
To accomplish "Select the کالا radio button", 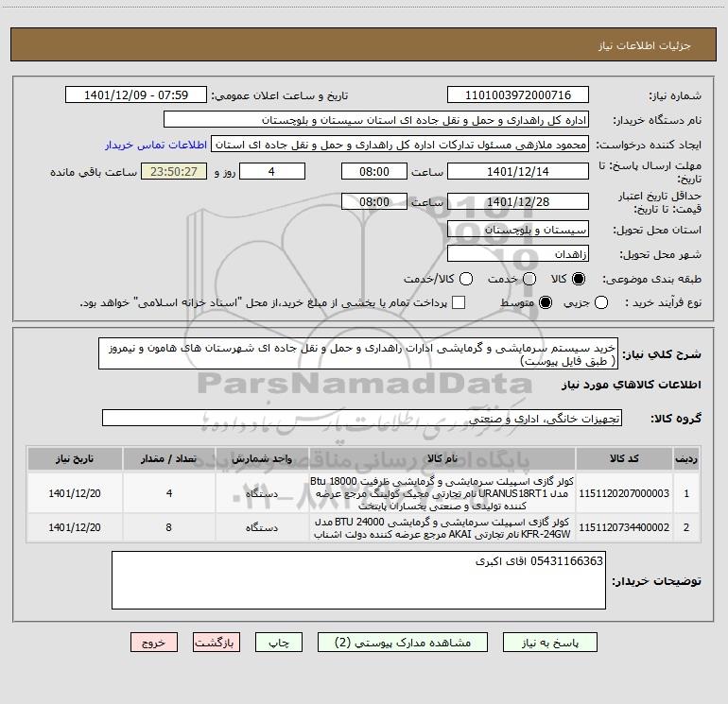I will click(x=579, y=279).
